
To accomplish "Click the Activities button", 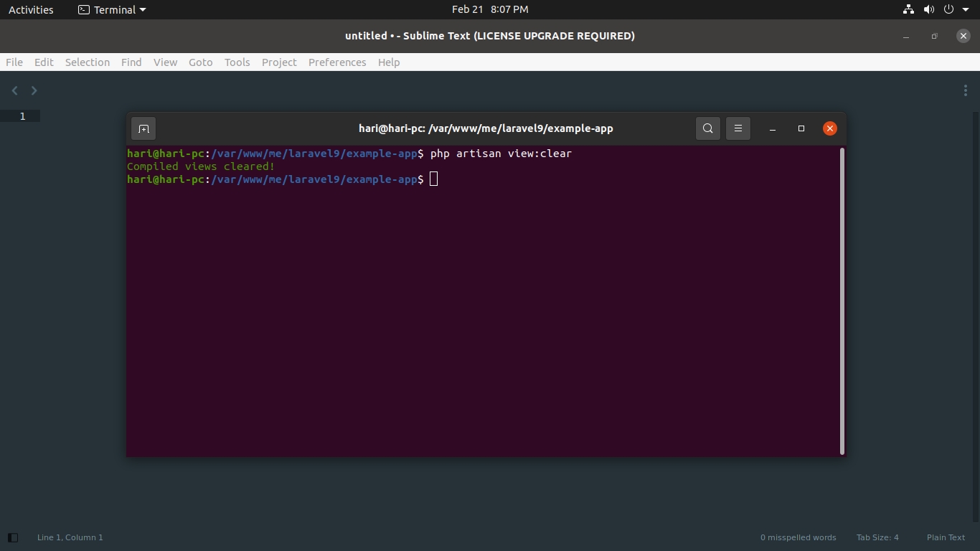I will (31, 9).
